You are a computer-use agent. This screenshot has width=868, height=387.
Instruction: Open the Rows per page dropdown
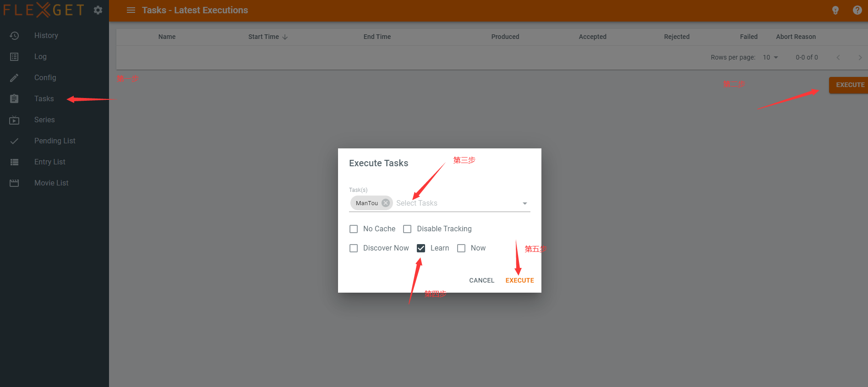(x=770, y=57)
